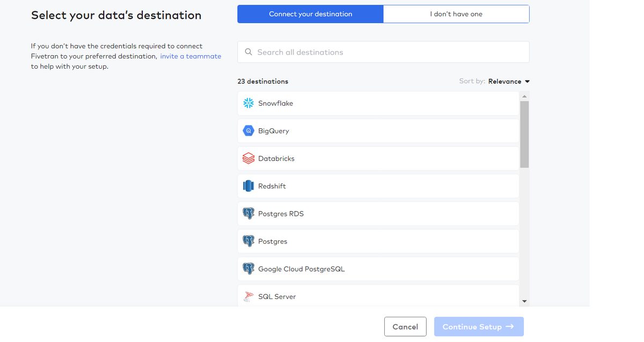Click the Google Cloud PostgreSQL elephant icon
644x342 pixels.
(248, 269)
